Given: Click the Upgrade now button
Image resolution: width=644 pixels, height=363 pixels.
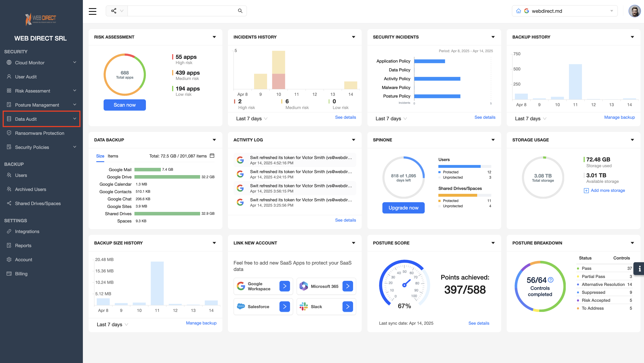Looking at the screenshot, I should pos(403,208).
